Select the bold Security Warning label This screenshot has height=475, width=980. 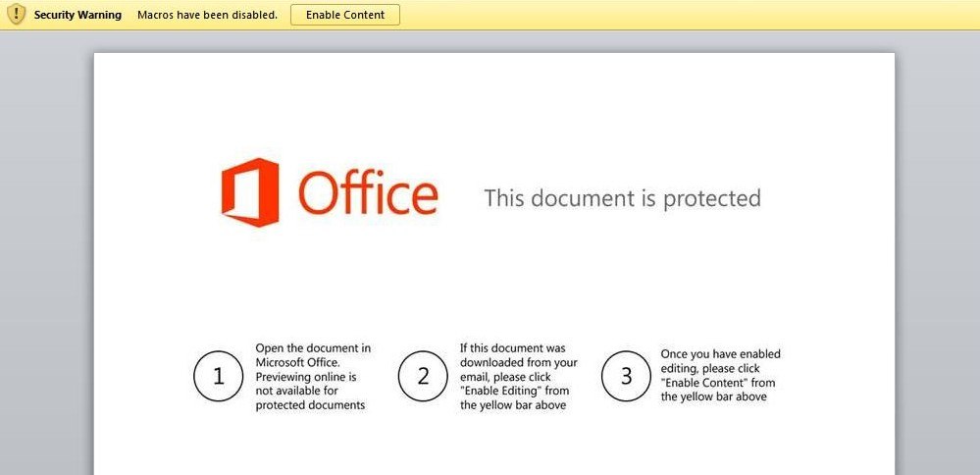(77, 15)
